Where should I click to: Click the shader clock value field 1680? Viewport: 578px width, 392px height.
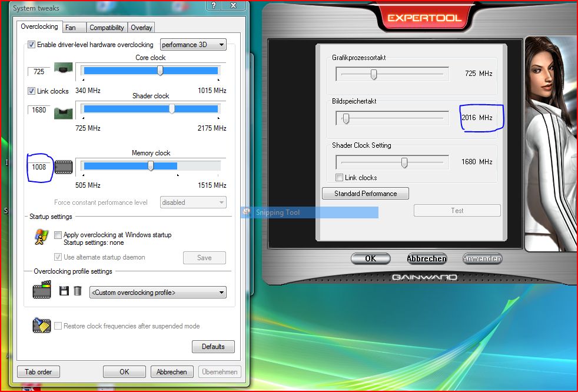coord(39,110)
